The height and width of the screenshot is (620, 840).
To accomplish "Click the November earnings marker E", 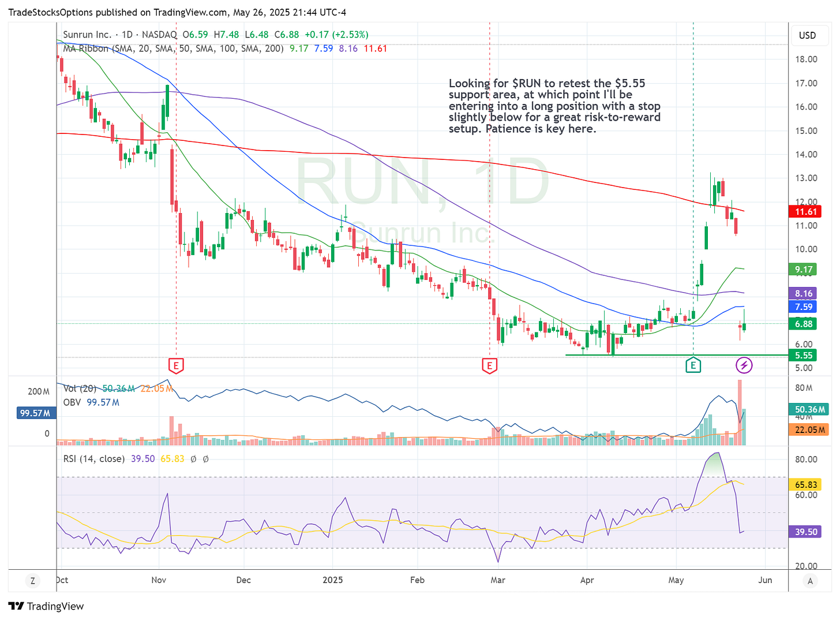I will pos(176,365).
